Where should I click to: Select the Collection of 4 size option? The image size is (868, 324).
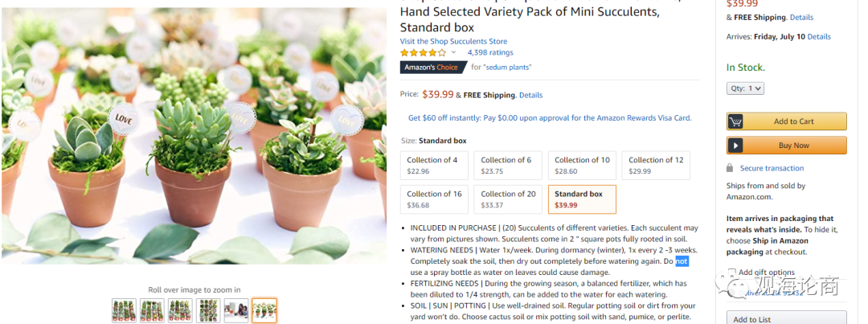tap(433, 165)
